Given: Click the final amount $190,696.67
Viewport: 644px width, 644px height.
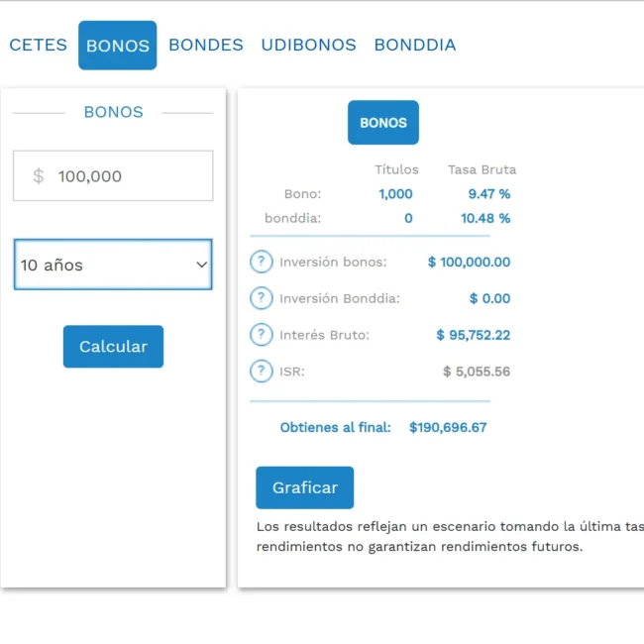Looking at the screenshot, I should pos(448,428).
